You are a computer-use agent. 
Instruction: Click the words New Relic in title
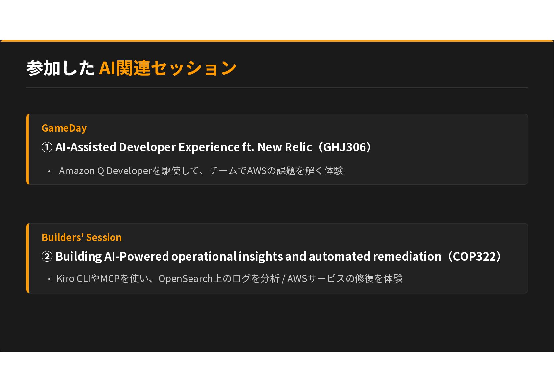tap(285, 147)
